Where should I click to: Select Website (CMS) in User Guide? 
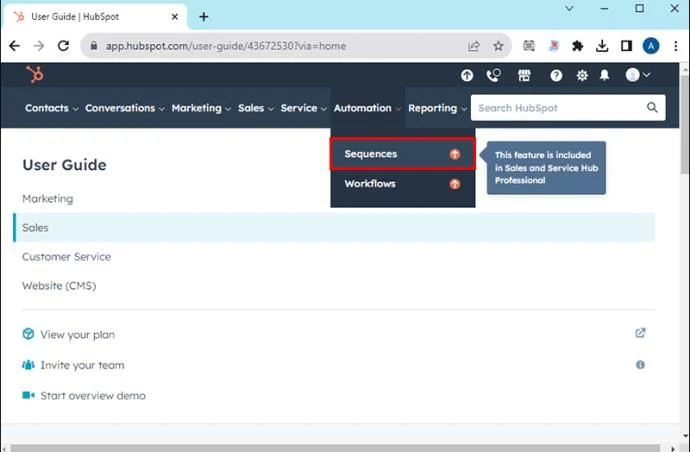(59, 286)
